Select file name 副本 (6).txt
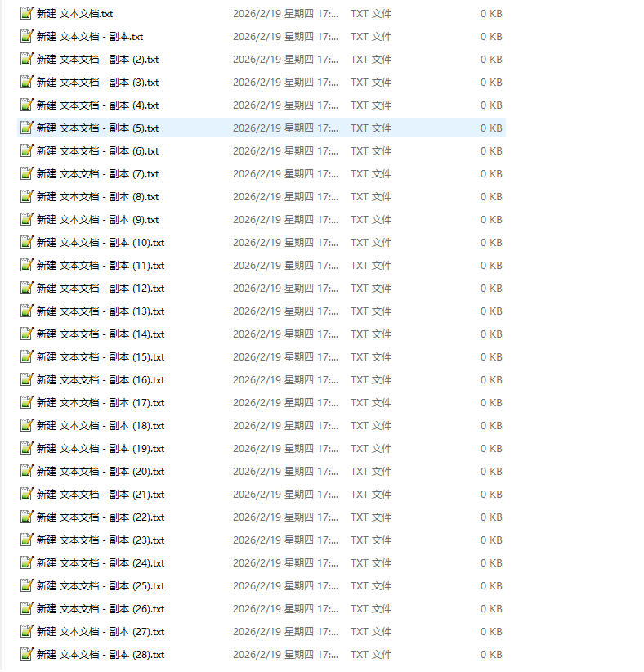Screen dimensions: 644x672 (x=98, y=151)
